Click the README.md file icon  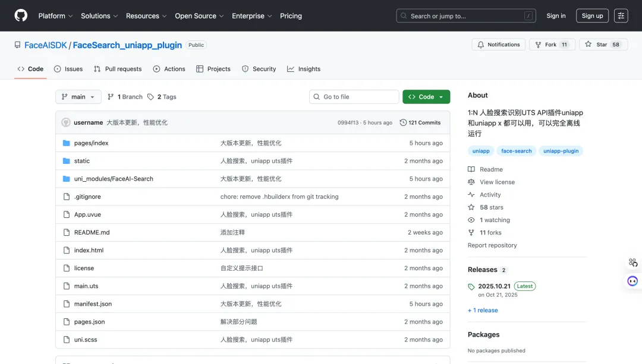pos(67,232)
